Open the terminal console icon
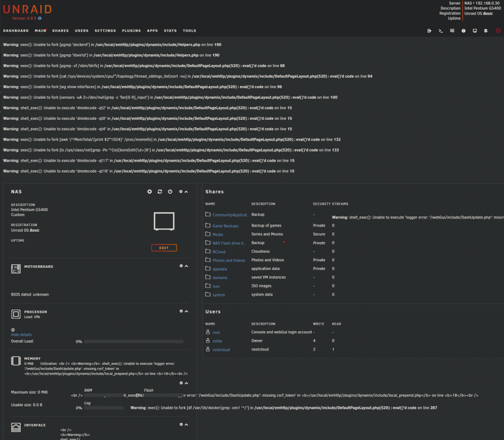The image size is (504, 440). point(440,31)
